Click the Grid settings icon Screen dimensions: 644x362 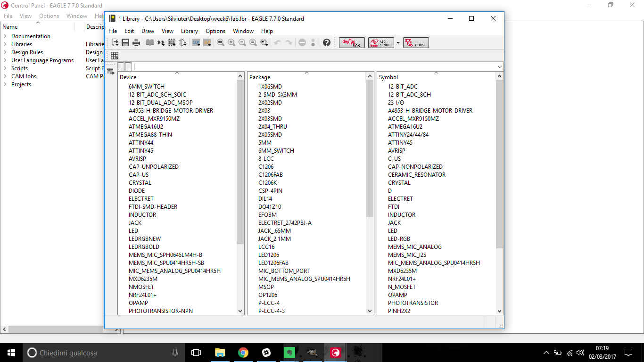pyautogui.click(x=115, y=56)
